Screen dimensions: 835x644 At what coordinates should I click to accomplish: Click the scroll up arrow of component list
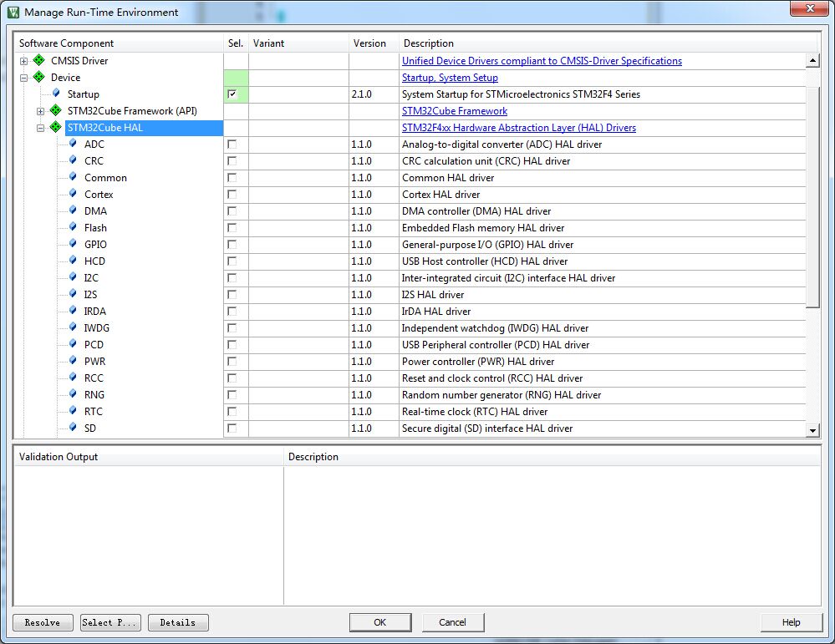pyautogui.click(x=812, y=60)
